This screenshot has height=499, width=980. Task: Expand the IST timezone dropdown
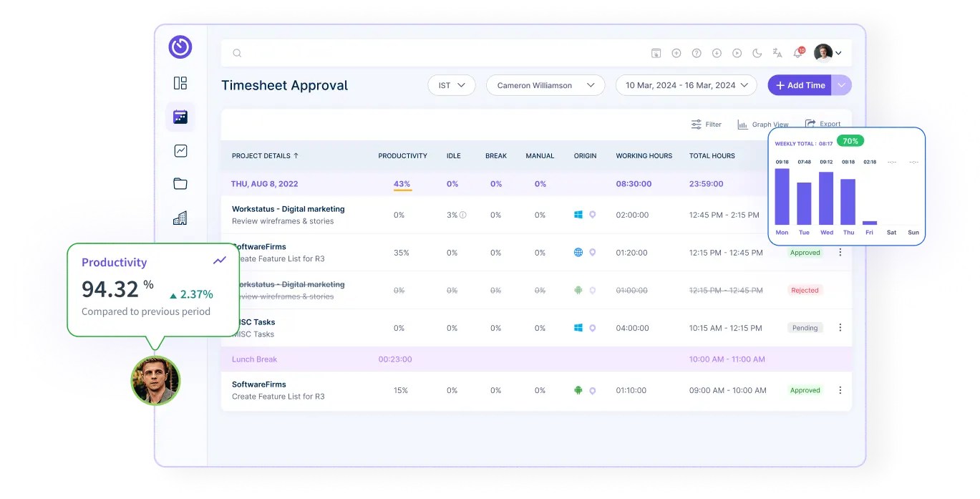(x=452, y=85)
